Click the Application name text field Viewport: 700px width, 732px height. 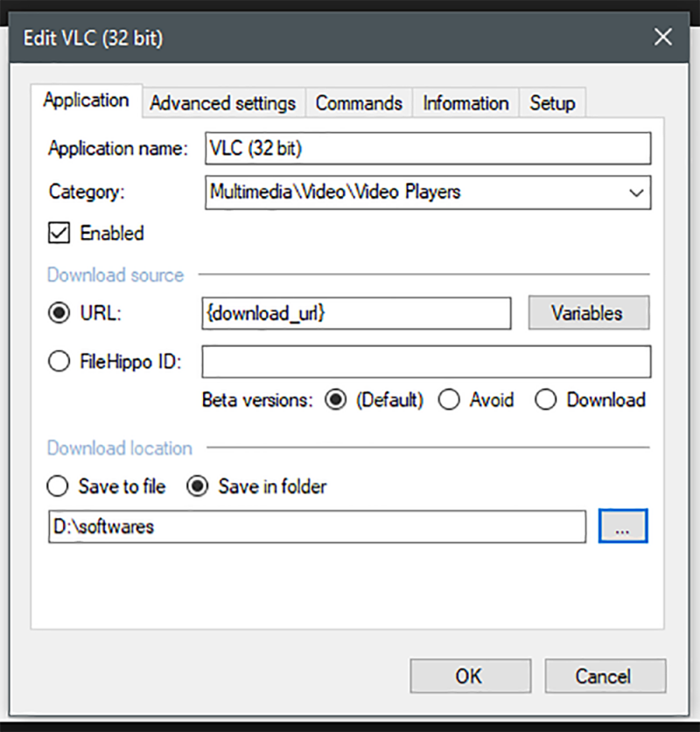pos(427,149)
